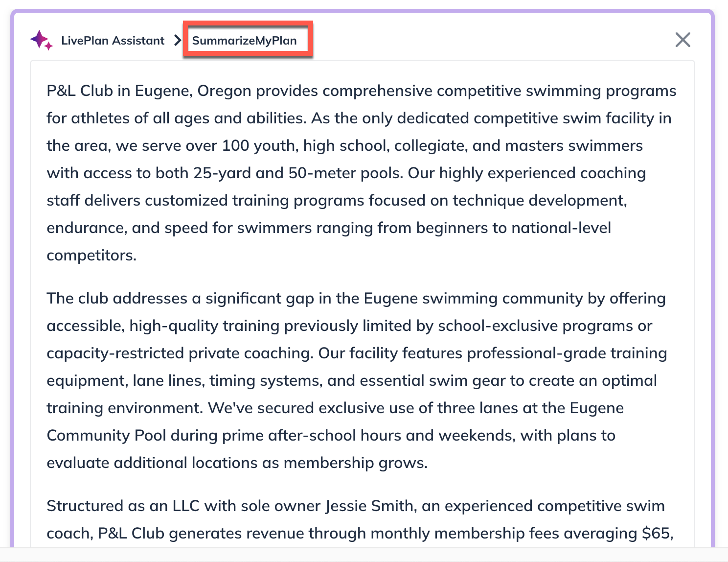This screenshot has height=562, width=728.
Task: Close the LivePlan Assistant panel
Action: pyautogui.click(x=682, y=40)
